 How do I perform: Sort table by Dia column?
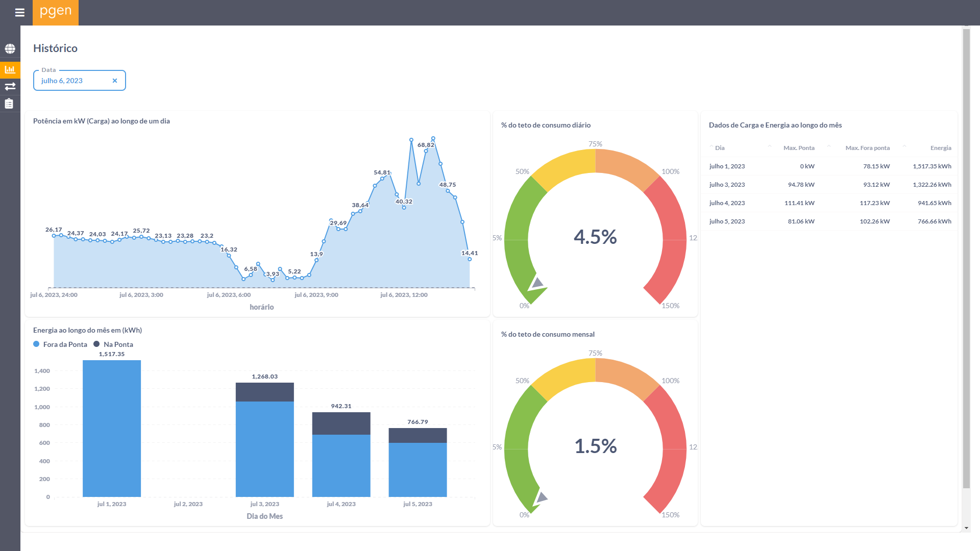coord(720,148)
